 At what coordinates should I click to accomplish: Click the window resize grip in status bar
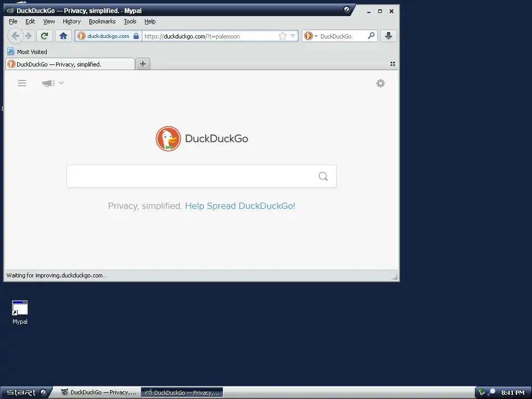(394, 276)
